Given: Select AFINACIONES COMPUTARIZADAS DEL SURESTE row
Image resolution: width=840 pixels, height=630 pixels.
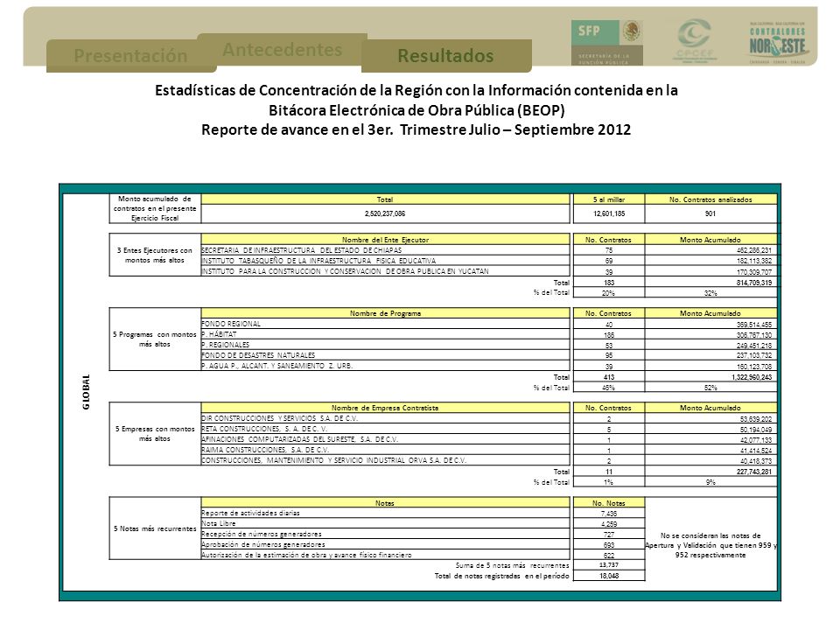Looking at the screenshot, I should [x=385, y=439].
